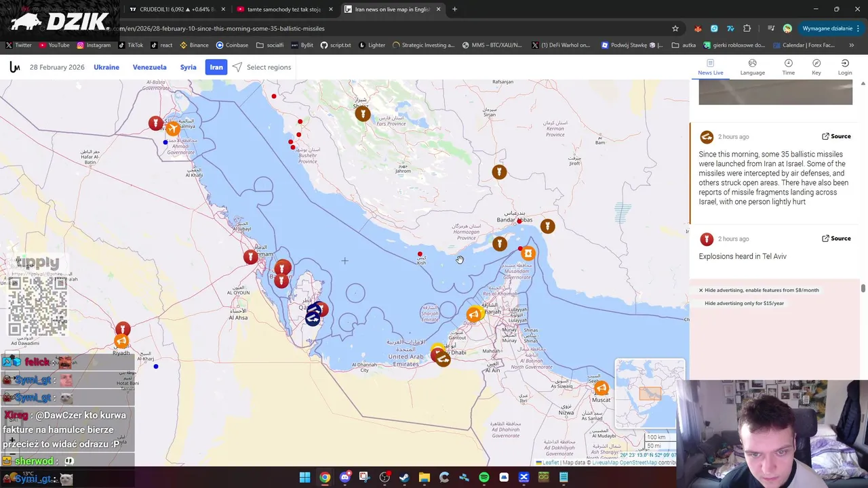
Task: Open the 35 ballistic missiles news text
Action: [774, 178]
